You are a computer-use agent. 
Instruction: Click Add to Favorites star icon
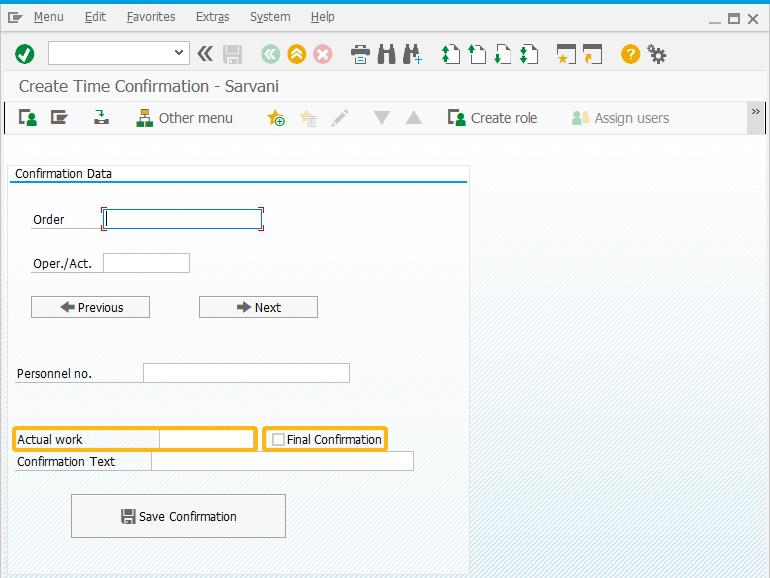click(x=275, y=118)
